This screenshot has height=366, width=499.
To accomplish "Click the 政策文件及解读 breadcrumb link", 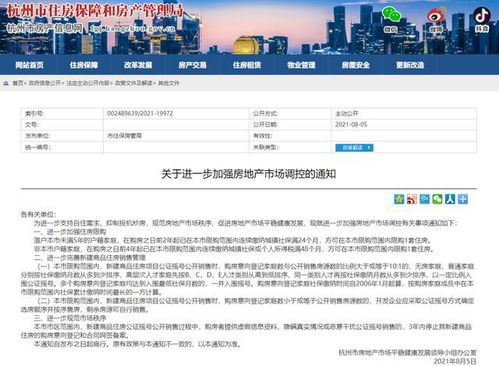I will (133, 83).
